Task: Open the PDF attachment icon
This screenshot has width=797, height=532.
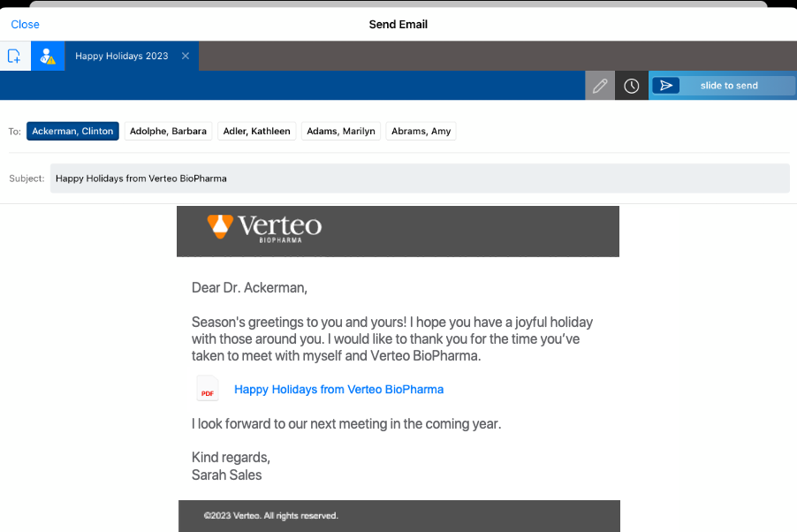Action: point(208,389)
